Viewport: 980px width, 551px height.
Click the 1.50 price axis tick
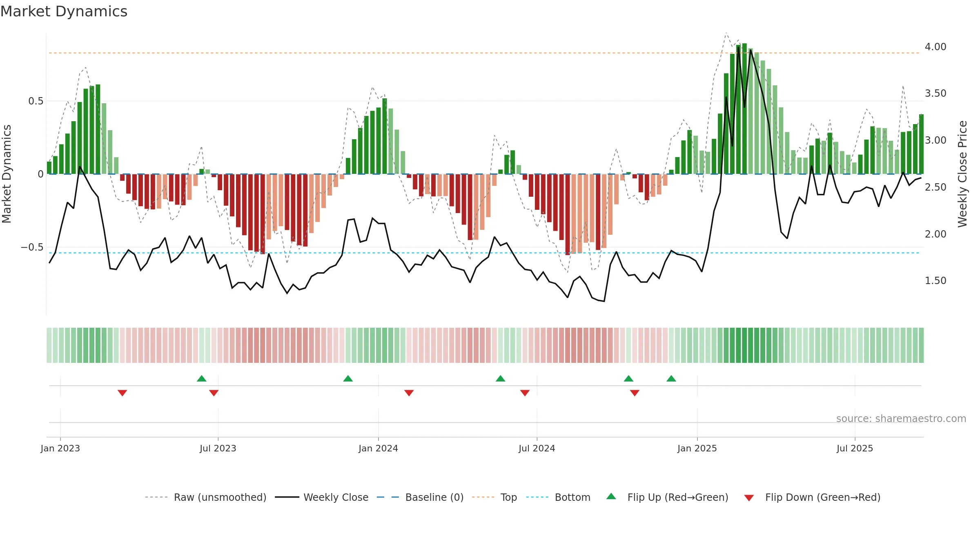click(935, 281)
